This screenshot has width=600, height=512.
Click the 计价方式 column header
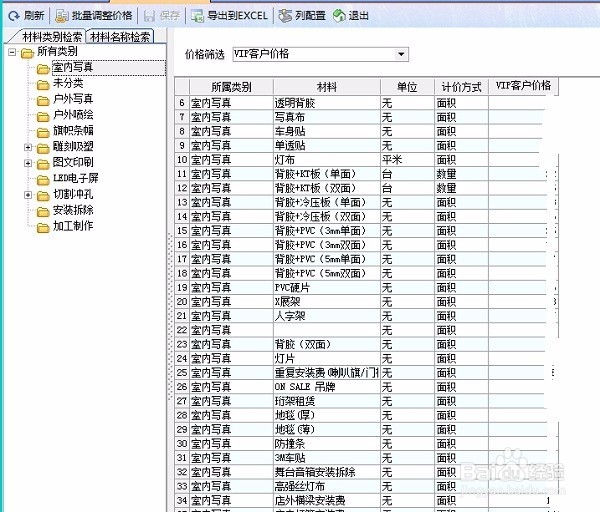(461, 87)
